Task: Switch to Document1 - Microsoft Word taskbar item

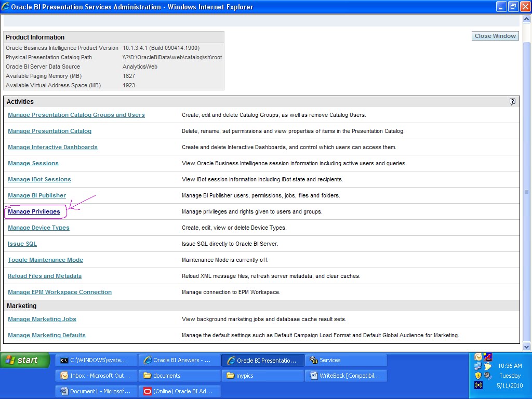Action: (97, 391)
